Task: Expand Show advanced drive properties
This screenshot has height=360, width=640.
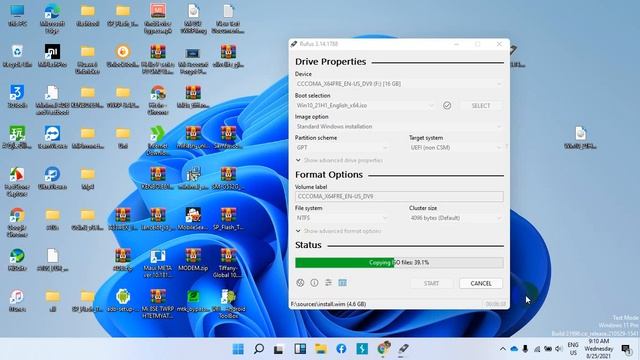Action: pos(339,160)
